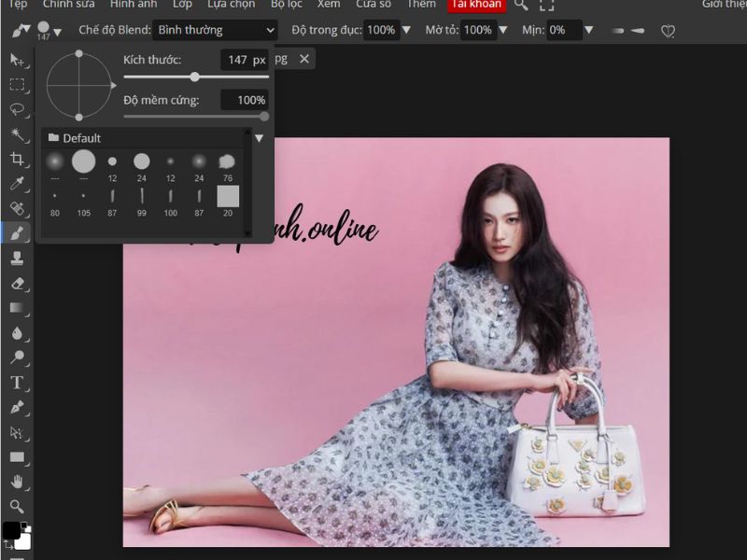
Task: Click the foreground color swatch
Action: coord(11,530)
